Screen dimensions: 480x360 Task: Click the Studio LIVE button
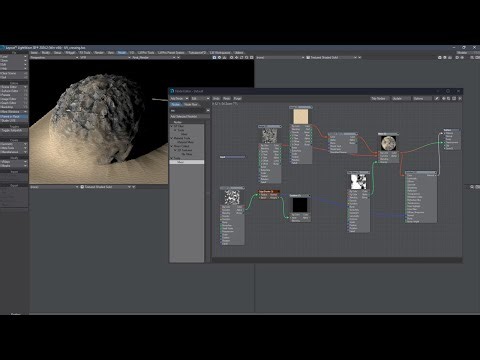[x=14, y=121]
